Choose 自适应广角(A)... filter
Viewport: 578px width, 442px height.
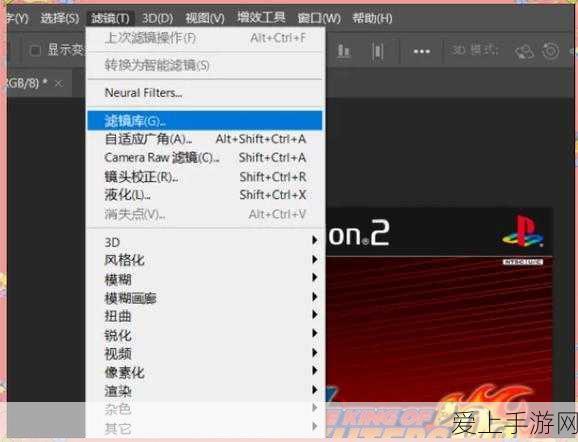point(205,139)
